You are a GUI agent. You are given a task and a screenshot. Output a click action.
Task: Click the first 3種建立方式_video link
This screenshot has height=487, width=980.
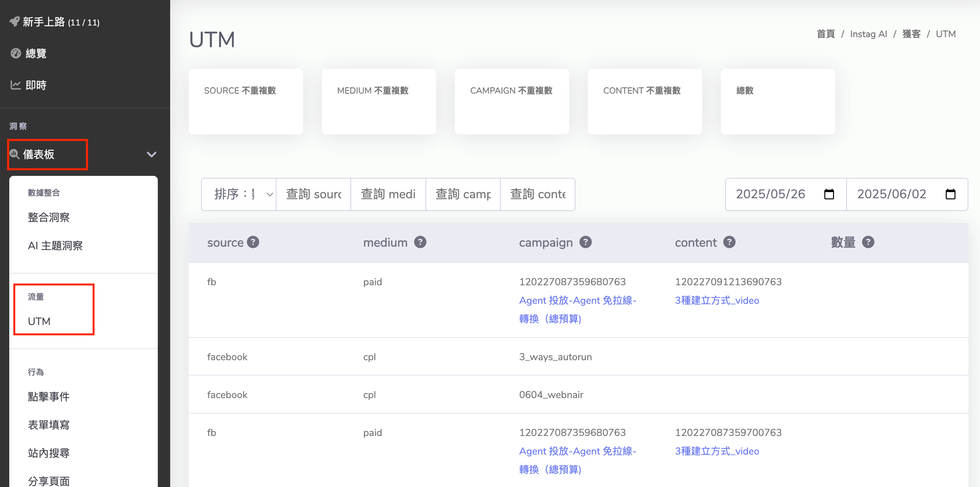[717, 300]
